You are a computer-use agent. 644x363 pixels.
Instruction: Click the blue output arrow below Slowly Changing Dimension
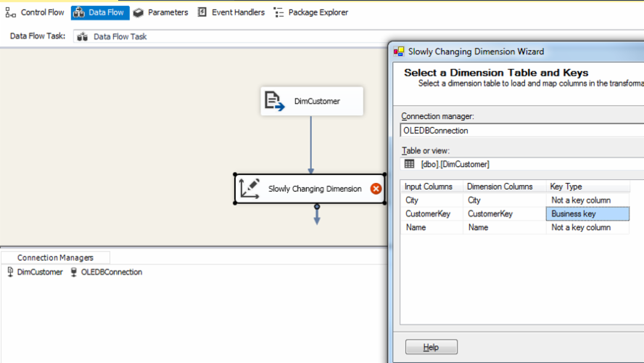(x=317, y=217)
